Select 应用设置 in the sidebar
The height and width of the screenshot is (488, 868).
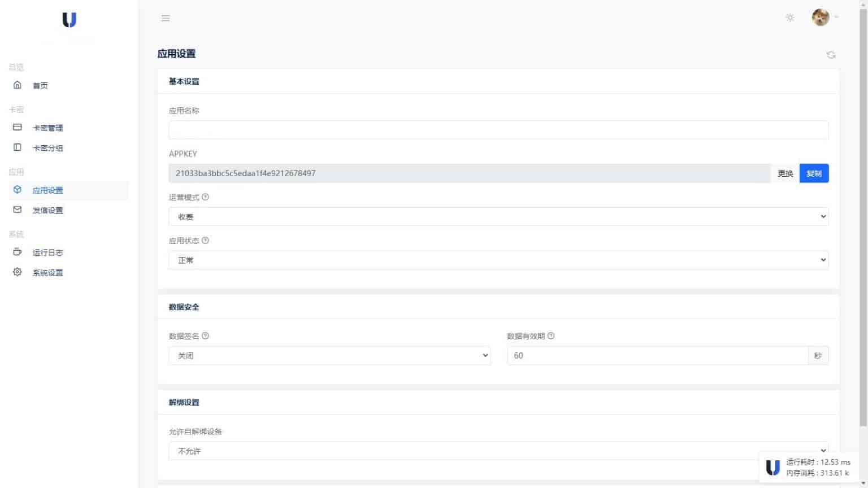[48, 190]
